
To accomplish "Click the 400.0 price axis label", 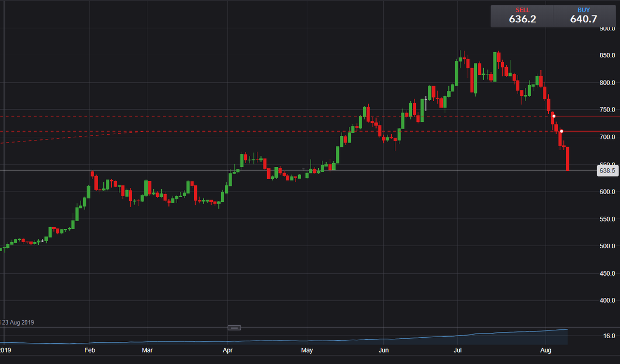I will (x=608, y=300).
